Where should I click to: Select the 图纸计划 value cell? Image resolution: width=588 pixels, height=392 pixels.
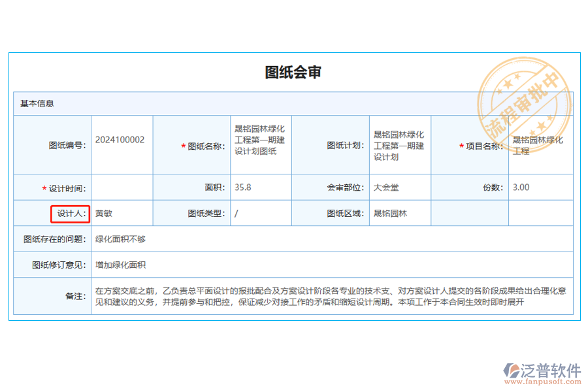click(399, 145)
